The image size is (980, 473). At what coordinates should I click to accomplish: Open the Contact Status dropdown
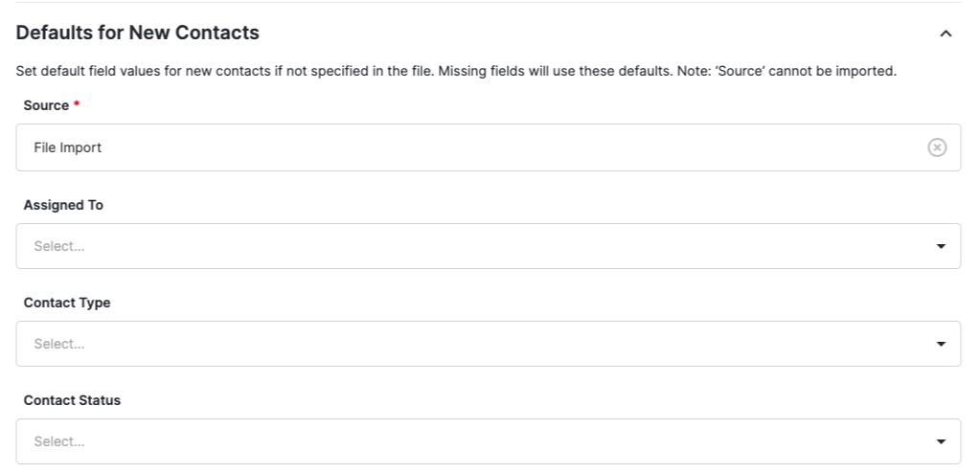(x=479, y=441)
